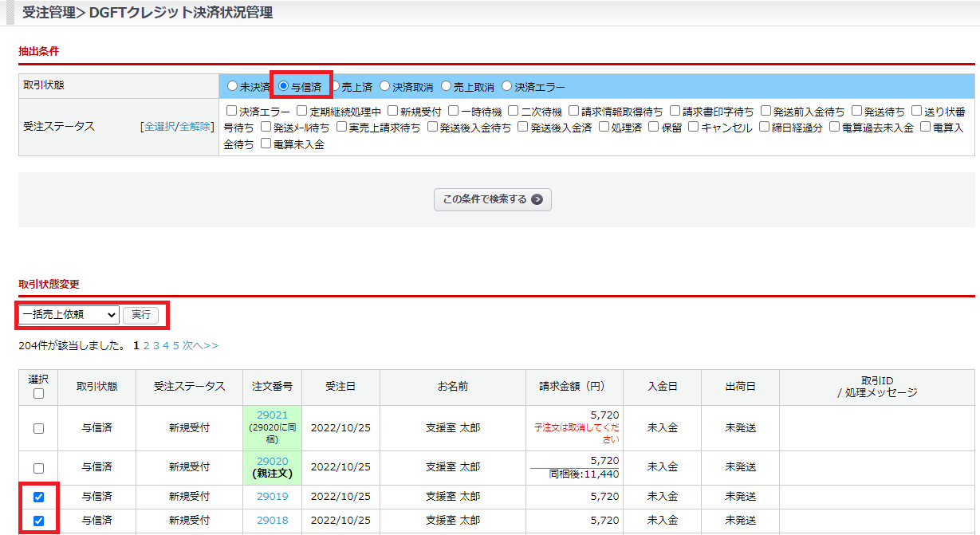Open order number 29020 link
The height and width of the screenshot is (535, 980).
pos(272,462)
